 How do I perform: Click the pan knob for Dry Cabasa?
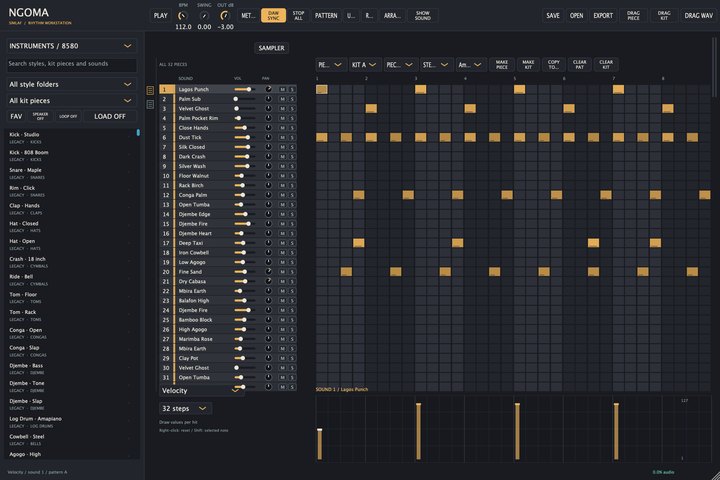(x=268, y=281)
